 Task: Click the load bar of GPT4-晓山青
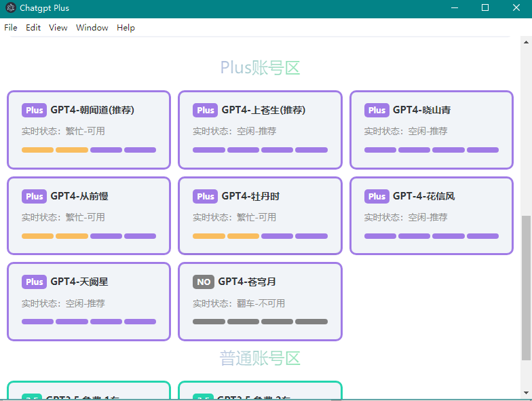(x=432, y=150)
